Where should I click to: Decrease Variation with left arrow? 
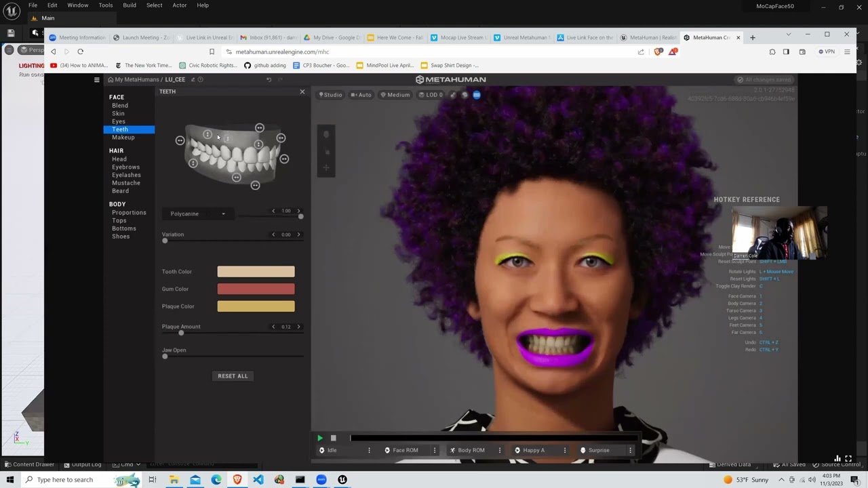[x=273, y=235]
